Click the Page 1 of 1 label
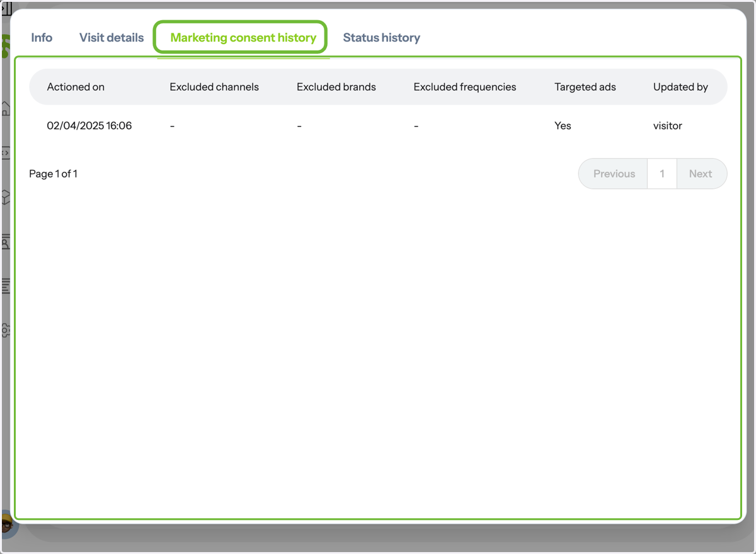The height and width of the screenshot is (554, 756). (x=54, y=174)
